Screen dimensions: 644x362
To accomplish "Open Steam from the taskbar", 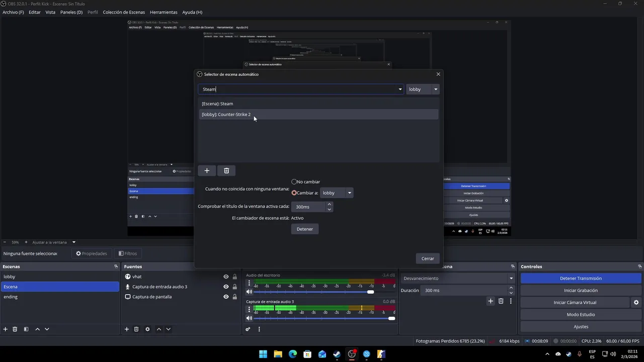I will pyautogui.click(x=337, y=354).
